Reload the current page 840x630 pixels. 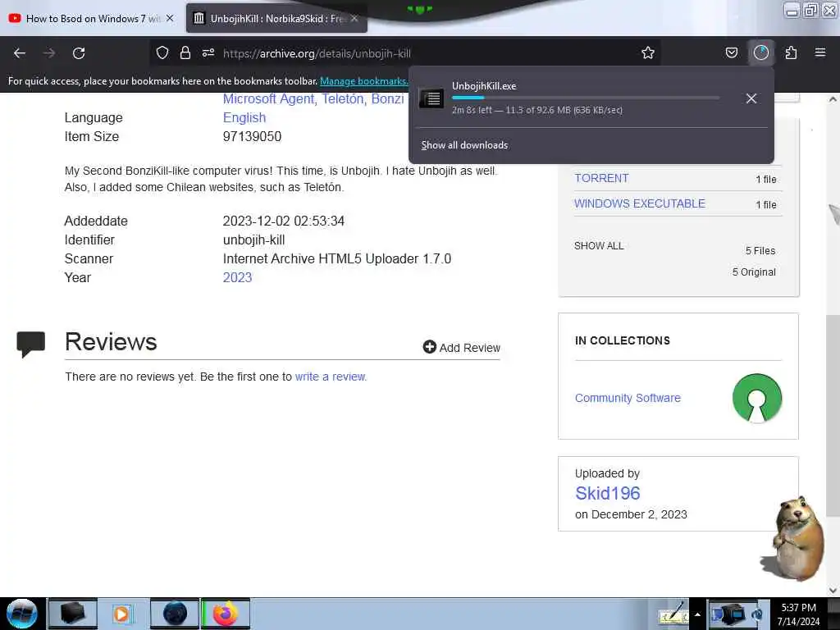point(79,53)
